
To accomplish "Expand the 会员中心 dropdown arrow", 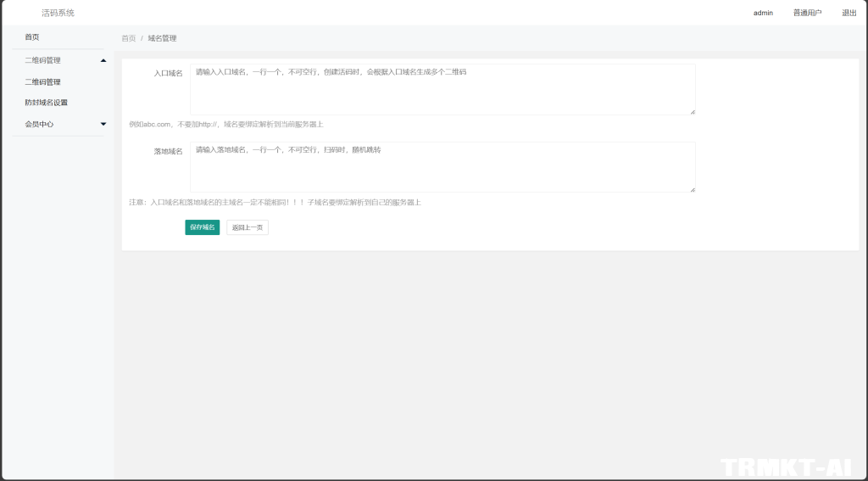I will pos(103,124).
